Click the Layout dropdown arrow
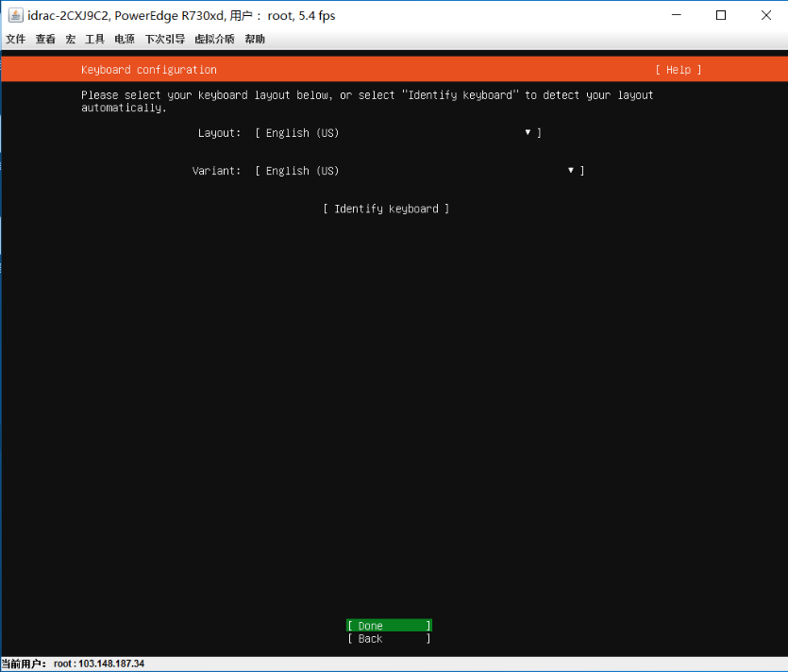788x672 pixels. point(528,132)
